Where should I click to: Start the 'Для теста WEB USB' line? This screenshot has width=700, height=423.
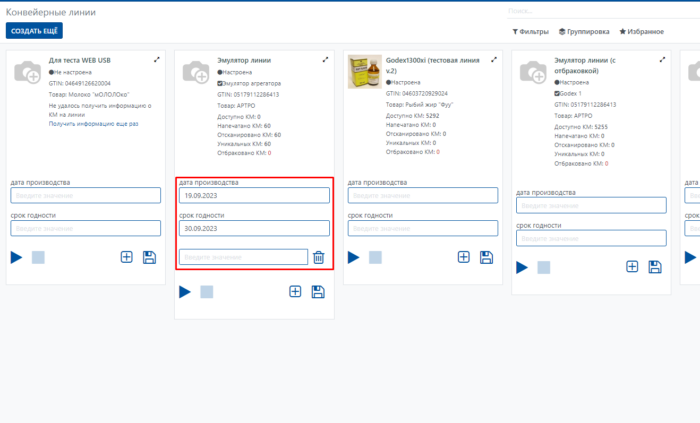17,257
